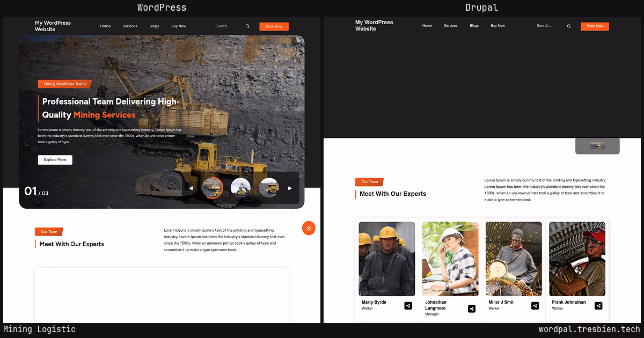This screenshot has height=338, width=644.
Task: Open Buy Now menu in Drupal panel
Action: pyautogui.click(x=497, y=26)
